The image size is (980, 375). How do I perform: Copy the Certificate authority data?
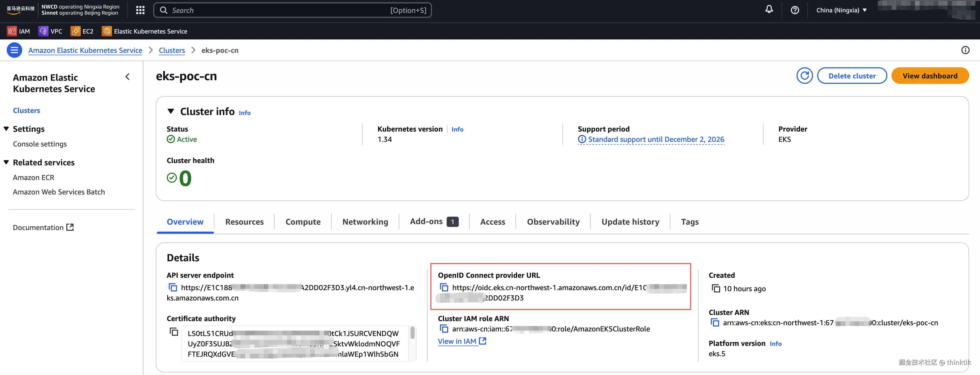tap(173, 332)
